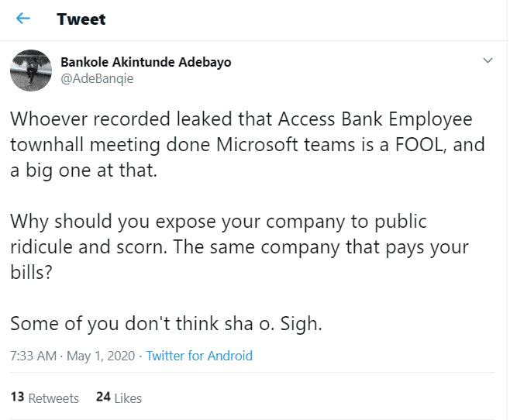This screenshot has width=510, height=420.
Task: Expand the tweet options chevron
Action: 488,60
